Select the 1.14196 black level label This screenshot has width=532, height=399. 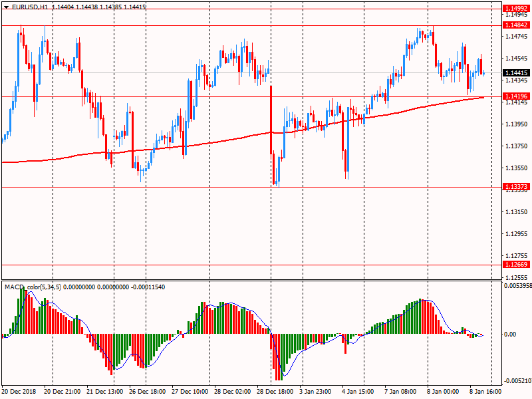516,96
